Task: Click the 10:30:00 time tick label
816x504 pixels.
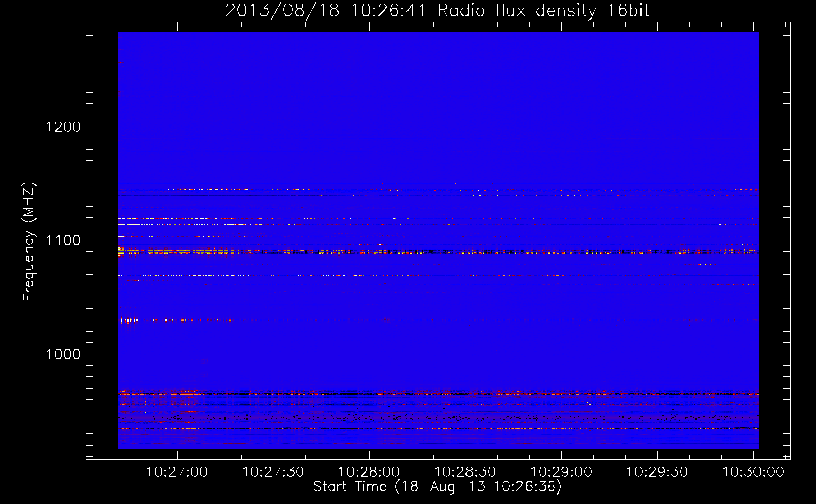Action: pyautogui.click(x=753, y=472)
